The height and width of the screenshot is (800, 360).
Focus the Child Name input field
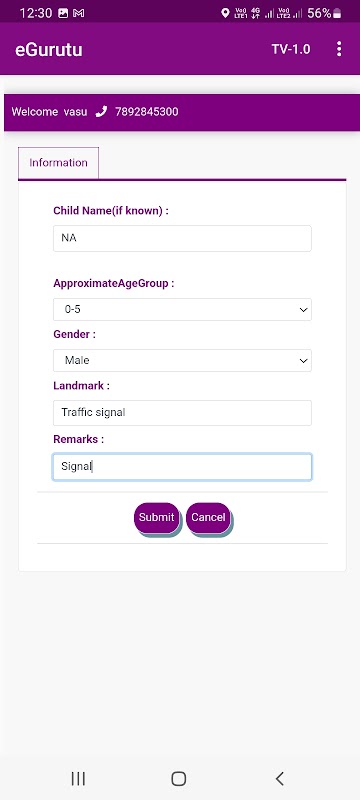[182, 238]
